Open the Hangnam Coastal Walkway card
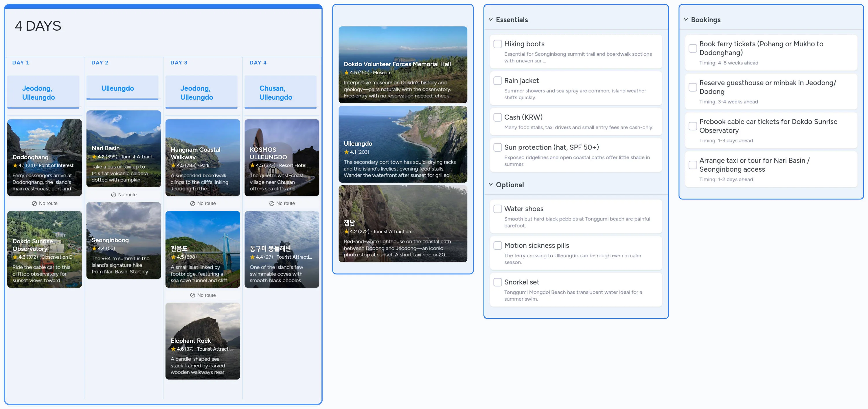The width and height of the screenshot is (868, 409). pyautogui.click(x=203, y=158)
